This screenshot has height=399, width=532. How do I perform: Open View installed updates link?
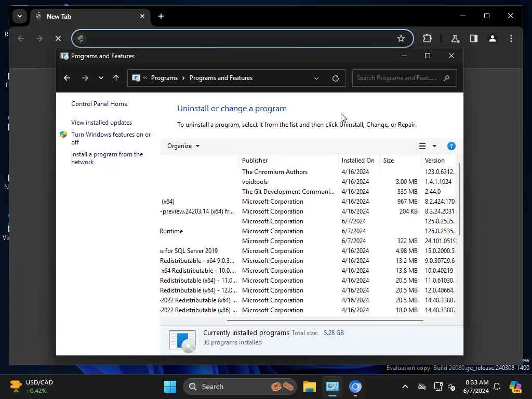(x=101, y=123)
